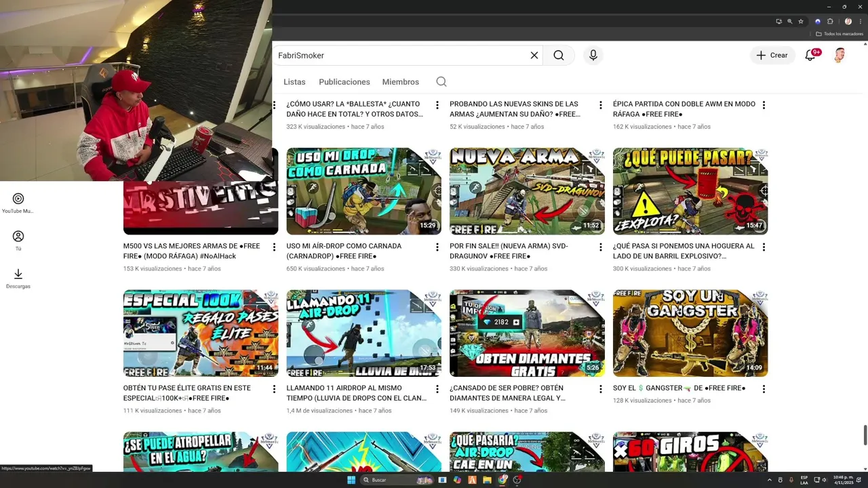Open the NUEVA ARMA SVD-Dragunov thumbnail
This screenshot has width=868, height=488.
527,191
